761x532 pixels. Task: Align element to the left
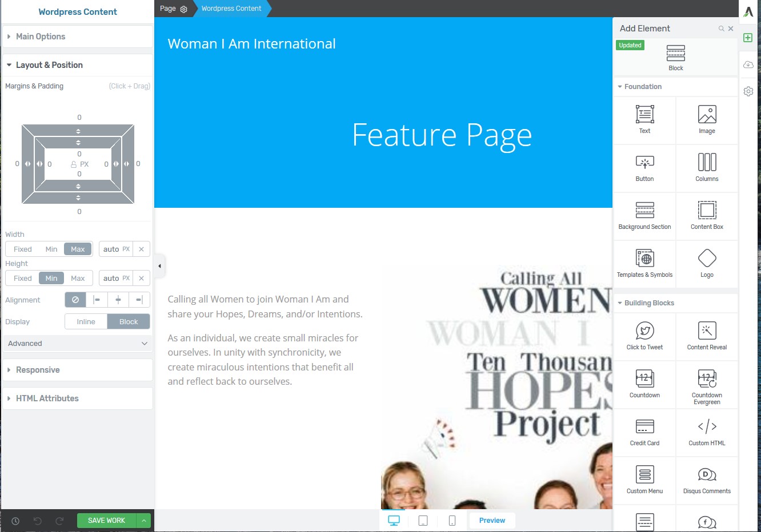(97, 300)
